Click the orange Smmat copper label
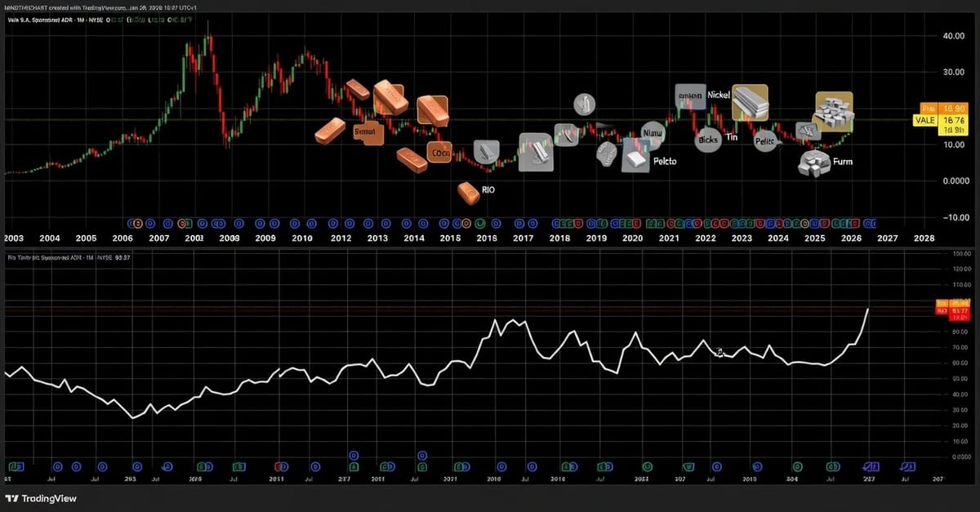980x512 pixels. [x=368, y=131]
